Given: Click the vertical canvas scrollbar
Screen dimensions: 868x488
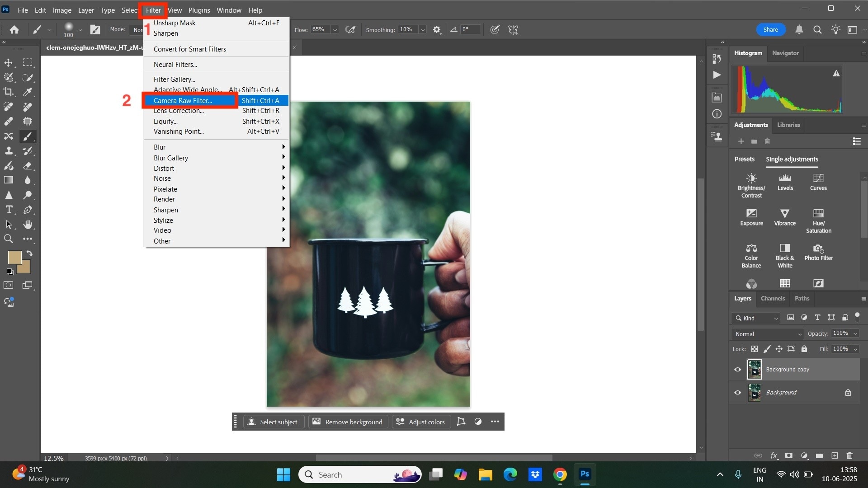Looking at the screenshot, I should coord(701,255).
